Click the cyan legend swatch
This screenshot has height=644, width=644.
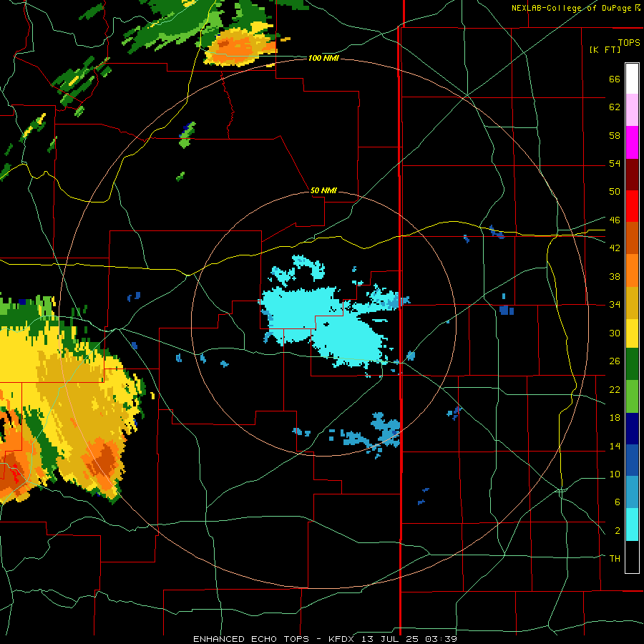[x=632, y=525]
